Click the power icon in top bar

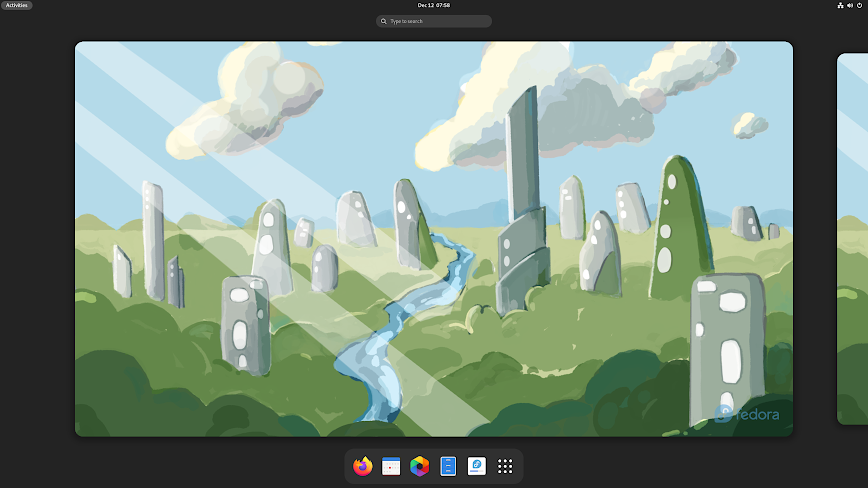860,5
